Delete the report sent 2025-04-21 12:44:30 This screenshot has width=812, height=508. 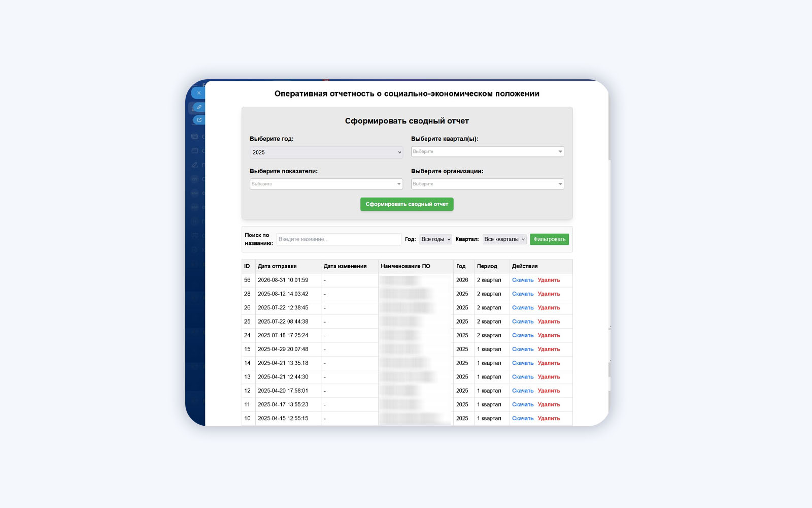[x=549, y=377]
